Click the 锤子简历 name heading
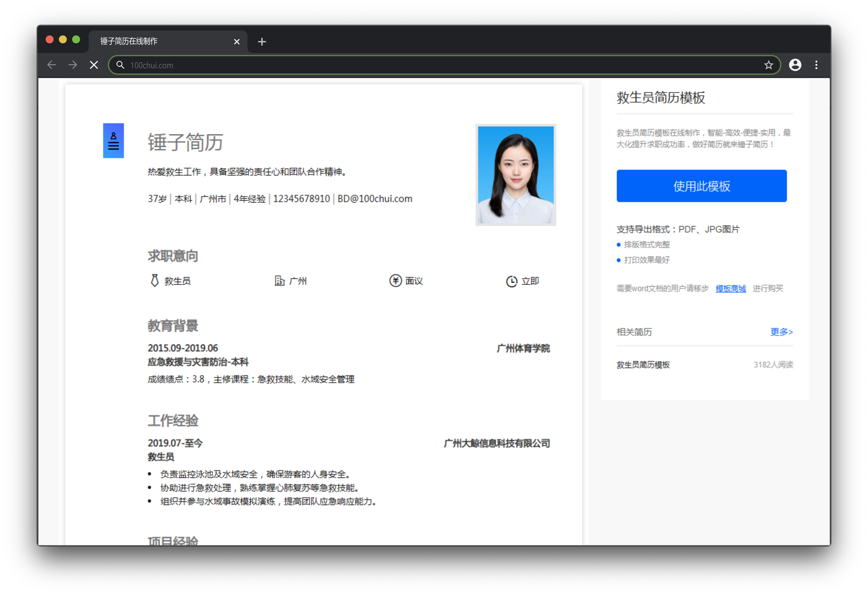The image size is (868, 595). point(185,142)
